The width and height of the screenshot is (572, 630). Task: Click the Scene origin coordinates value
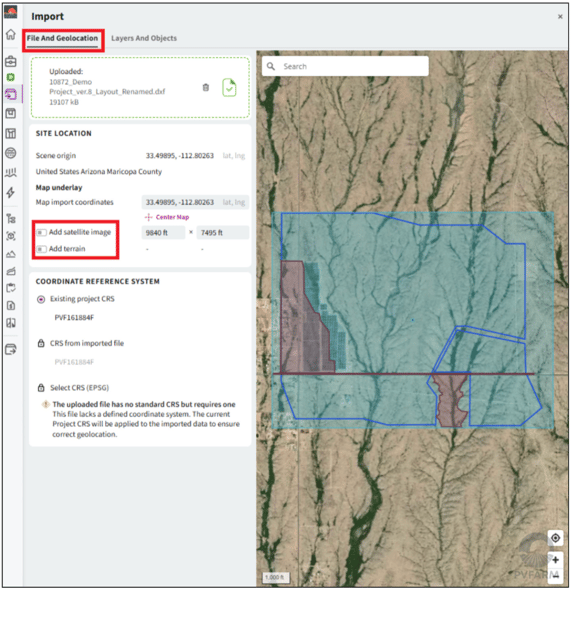(180, 155)
